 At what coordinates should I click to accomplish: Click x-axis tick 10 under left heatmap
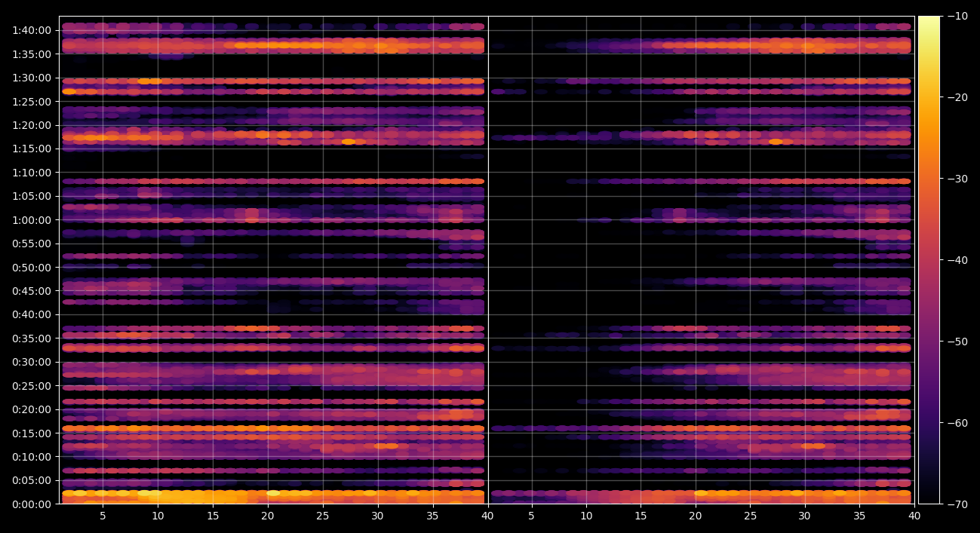point(158,516)
